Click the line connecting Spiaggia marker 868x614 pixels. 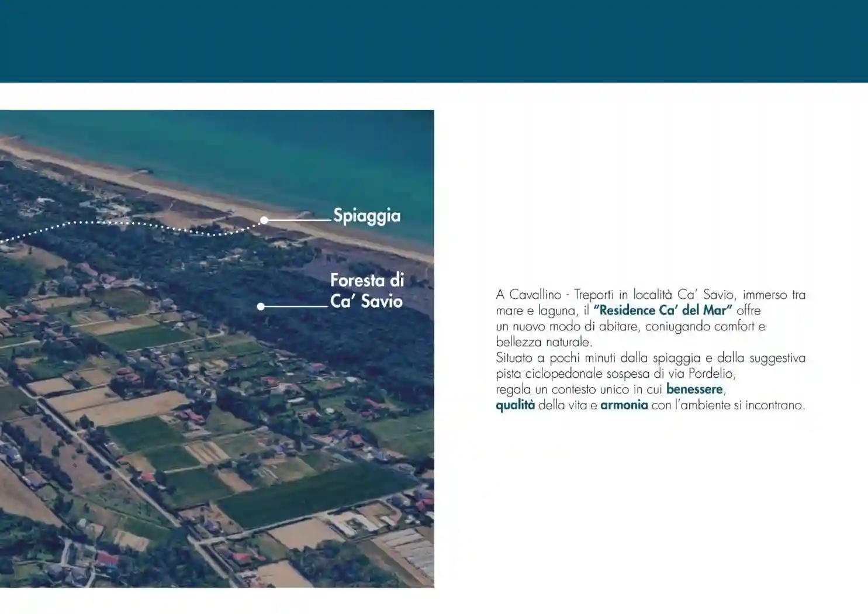click(x=299, y=220)
